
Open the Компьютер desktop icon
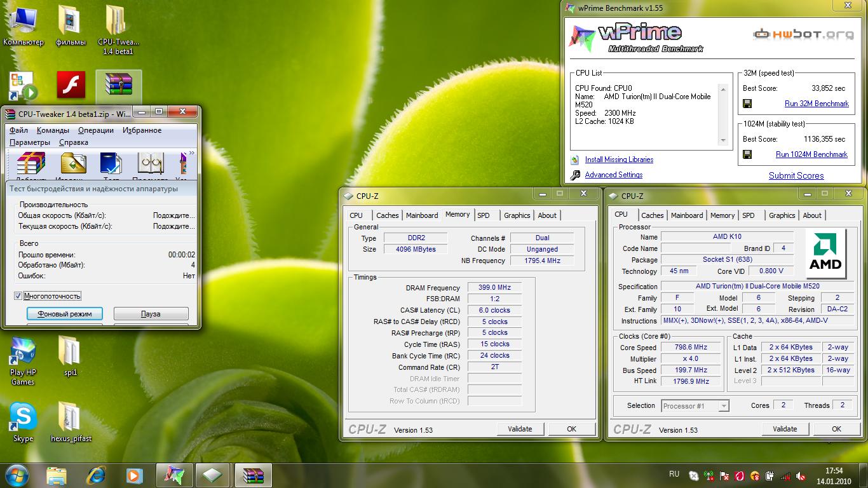click(24, 25)
